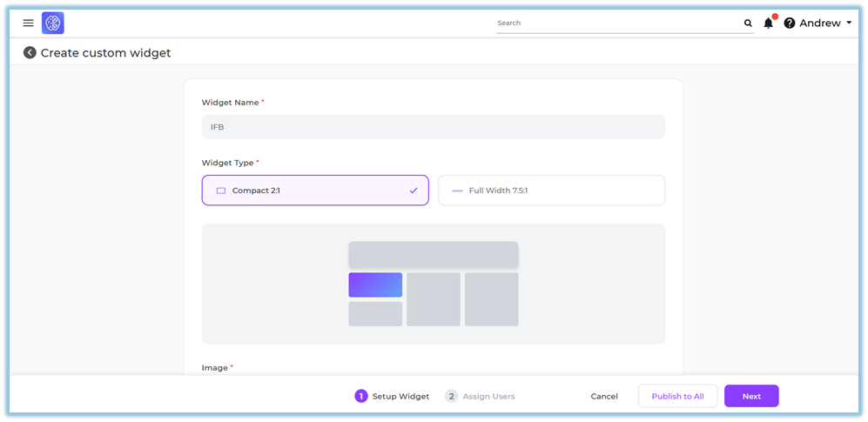The height and width of the screenshot is (422, 868).
Task: Click the purple gradient tile in preview
Action: point(375,285)
